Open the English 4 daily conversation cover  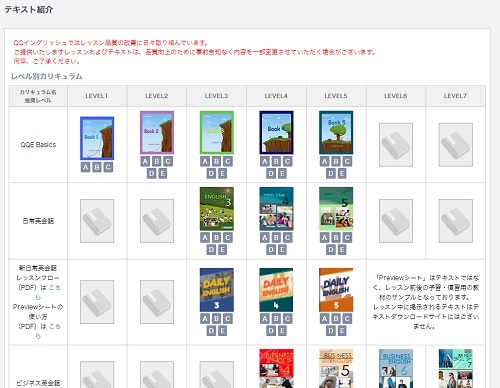pyautogui.click(x=276, y=209)
